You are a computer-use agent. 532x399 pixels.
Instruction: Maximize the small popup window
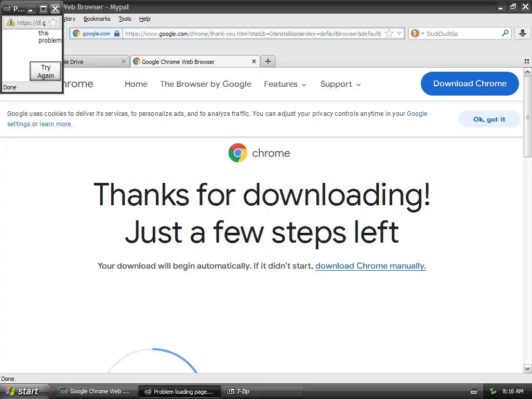[x=43, y=8]
